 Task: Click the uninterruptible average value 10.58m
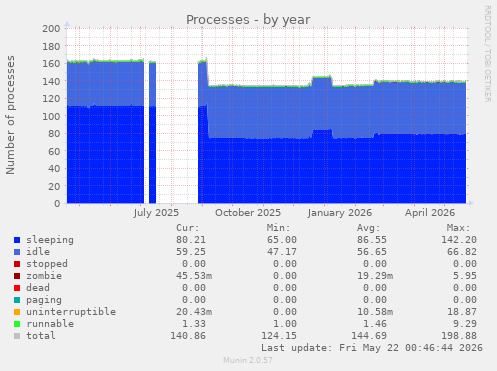coord(375,312)
